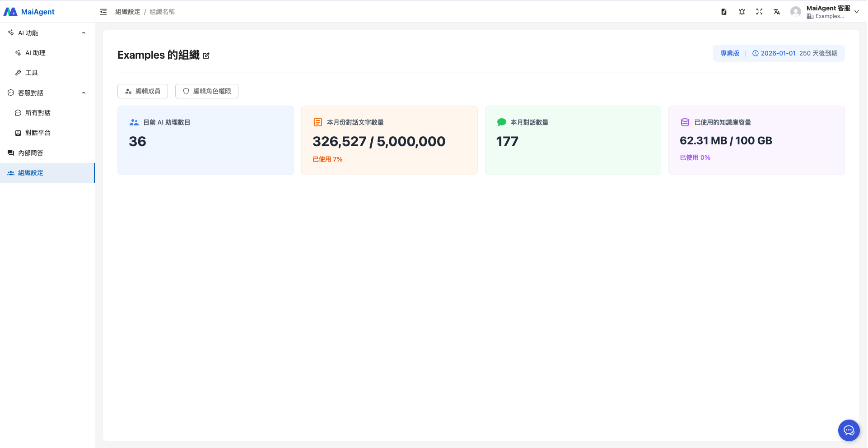
Task: Select 所有對話 in sidebar
Action: 38,113
